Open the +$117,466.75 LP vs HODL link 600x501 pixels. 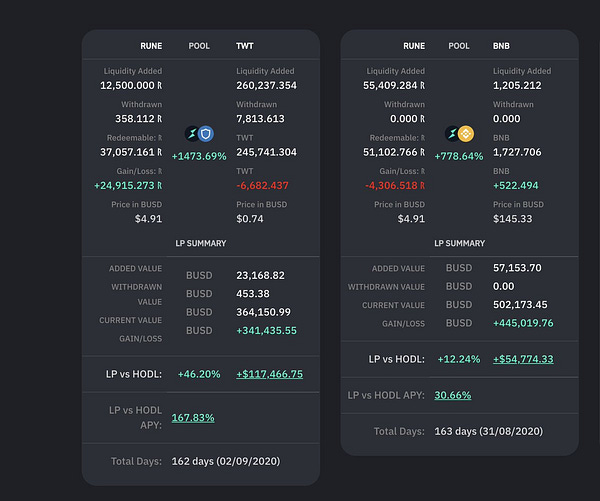(x=269, y=374)
